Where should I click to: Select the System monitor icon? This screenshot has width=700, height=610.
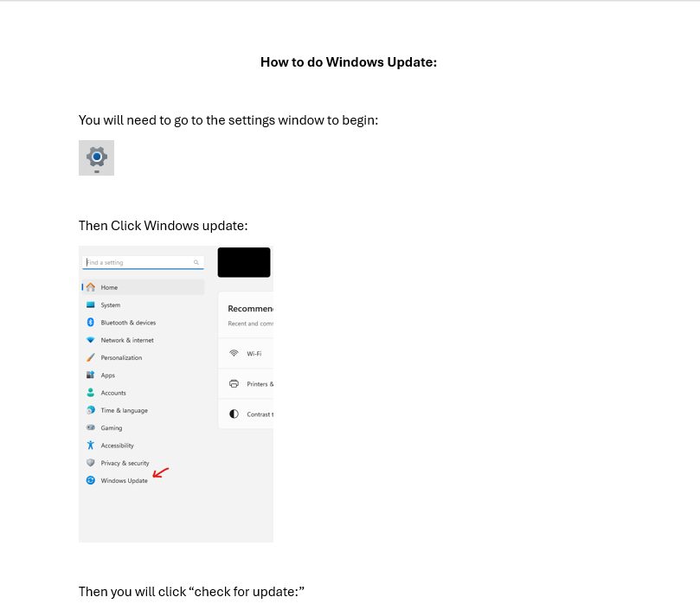click(91, 305)
